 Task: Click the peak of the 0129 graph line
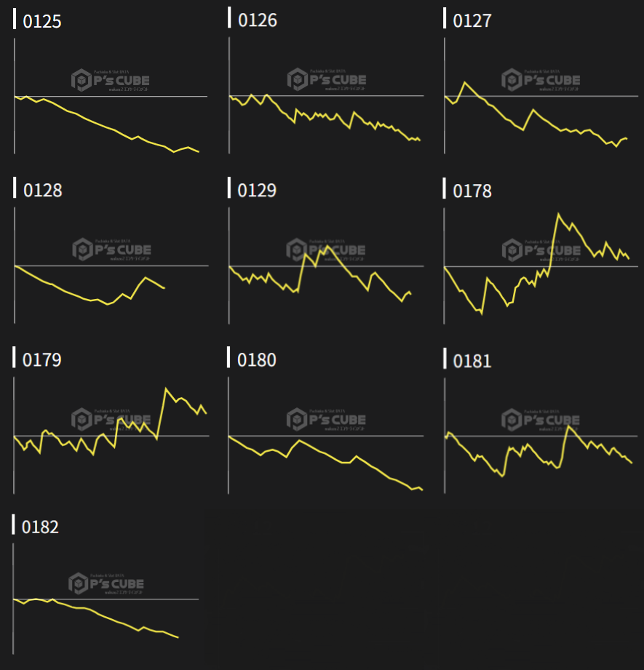pos(329,246)
